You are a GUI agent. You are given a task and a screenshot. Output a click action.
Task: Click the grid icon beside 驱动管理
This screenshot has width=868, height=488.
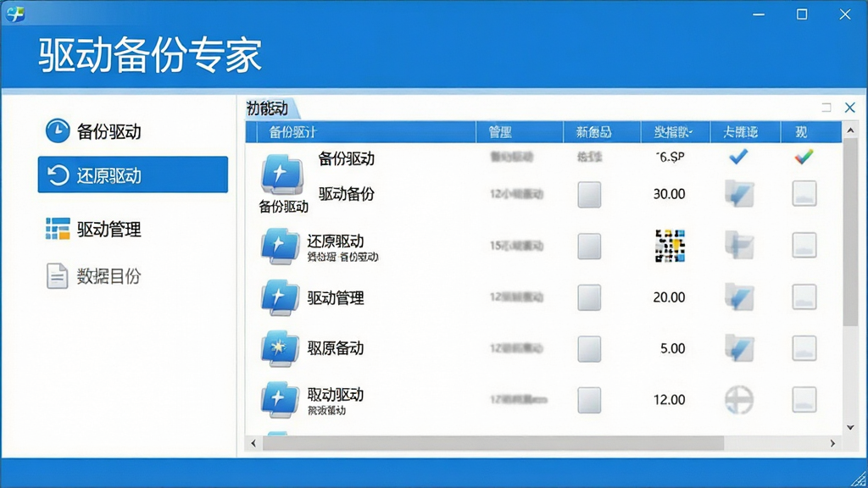point(58,229)
